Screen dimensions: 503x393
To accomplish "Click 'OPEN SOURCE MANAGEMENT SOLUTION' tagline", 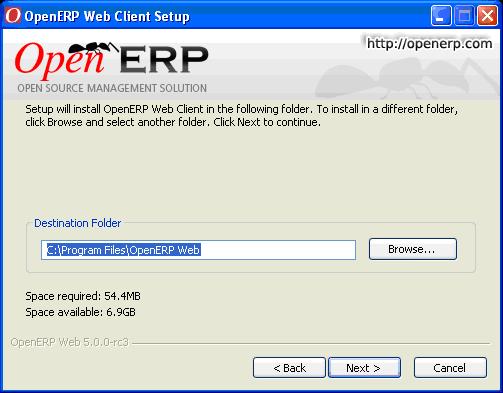I will click(112, 88).
